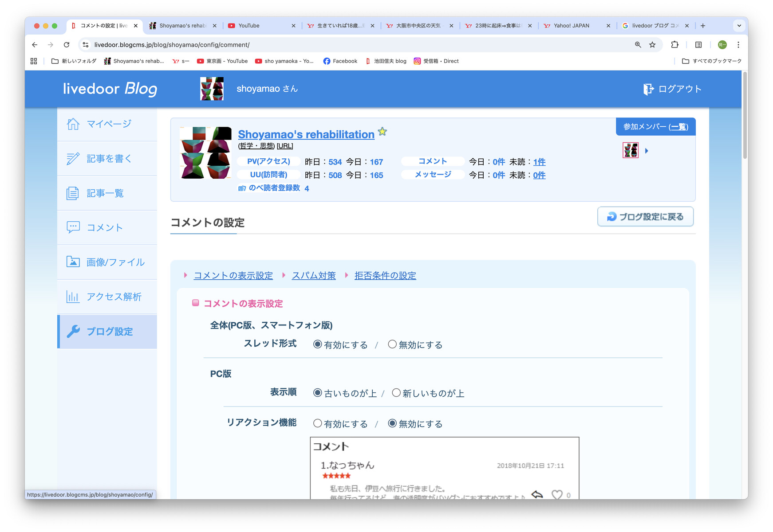Click the shoyamao profile avatar in header
The image size is (773, 532).
point(212,89)
